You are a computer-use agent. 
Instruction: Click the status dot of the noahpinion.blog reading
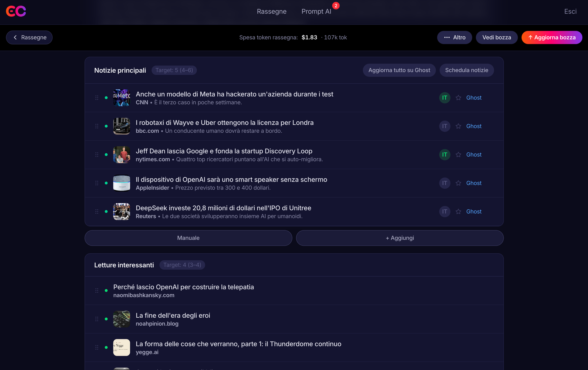click(106, 319)
